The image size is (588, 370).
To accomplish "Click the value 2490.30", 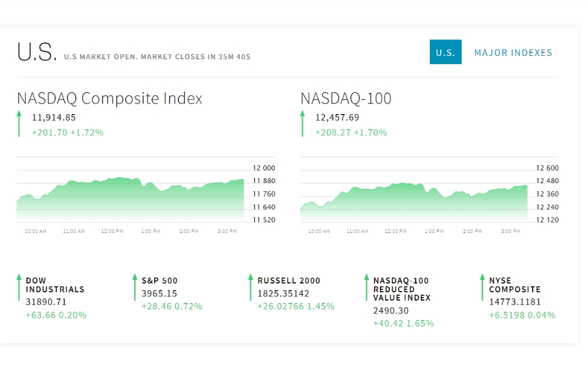I will click(391, 311).
